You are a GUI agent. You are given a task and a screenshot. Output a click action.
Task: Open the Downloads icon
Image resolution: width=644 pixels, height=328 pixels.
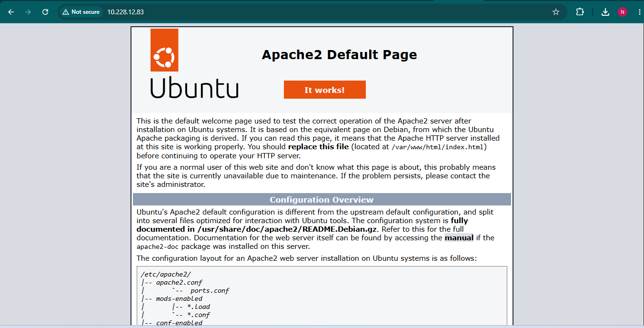point(605,12)
